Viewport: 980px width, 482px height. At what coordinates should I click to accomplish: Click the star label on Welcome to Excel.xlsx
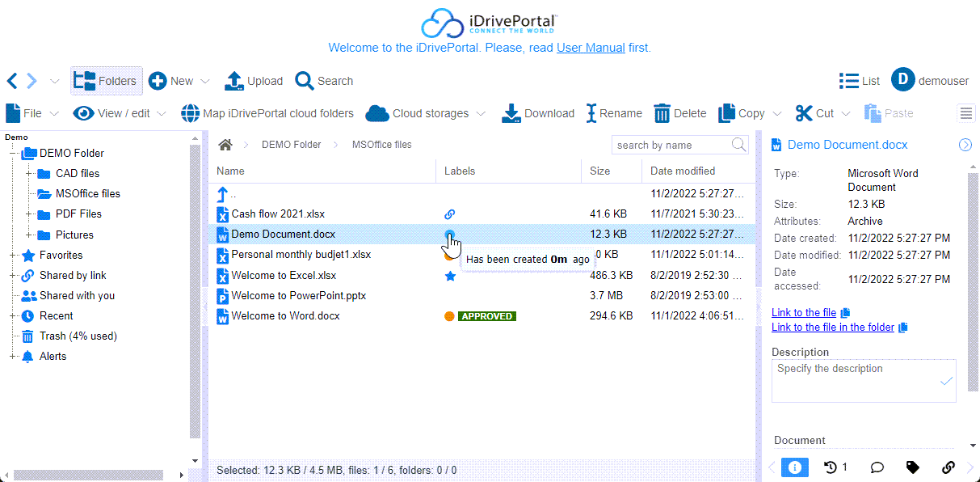tap(450, 276)
